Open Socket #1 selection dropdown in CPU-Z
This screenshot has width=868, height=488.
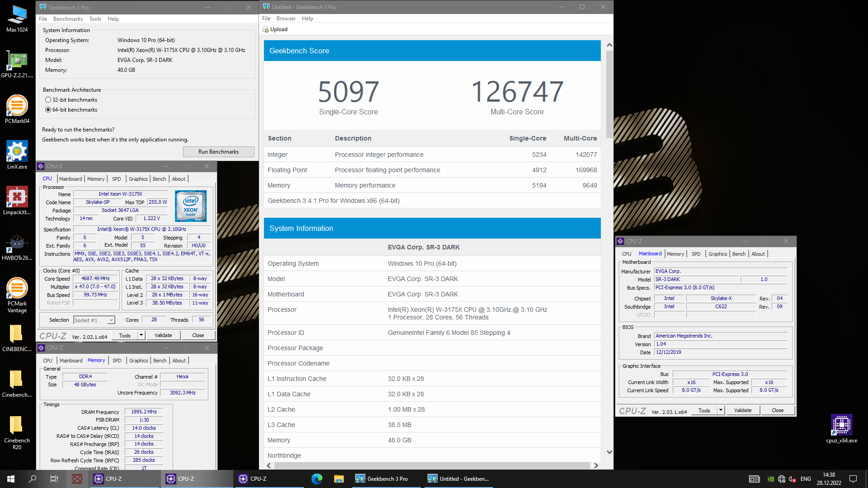tap(94, 320)
